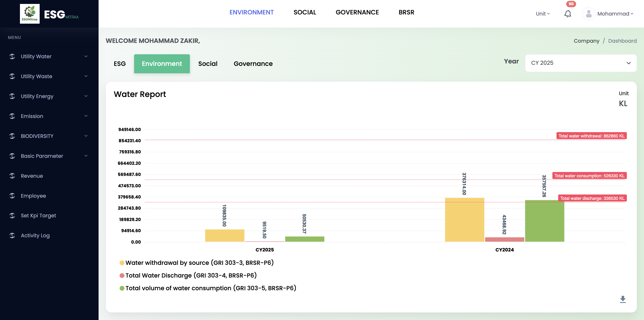Toggle the Total Water Discharge legend item

point(191,275)
